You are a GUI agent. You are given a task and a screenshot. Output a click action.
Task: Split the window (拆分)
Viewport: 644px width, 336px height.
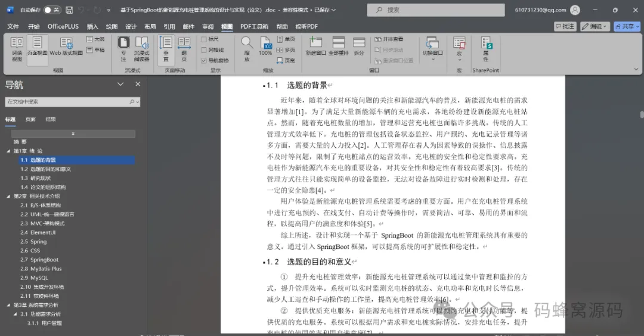coord(359,46)
